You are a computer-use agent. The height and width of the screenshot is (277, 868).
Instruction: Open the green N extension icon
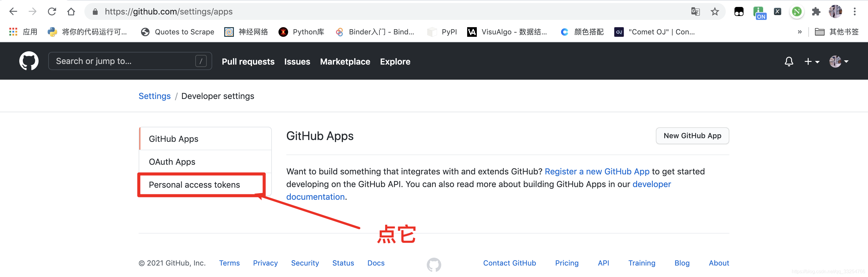[x=797, y=12]
